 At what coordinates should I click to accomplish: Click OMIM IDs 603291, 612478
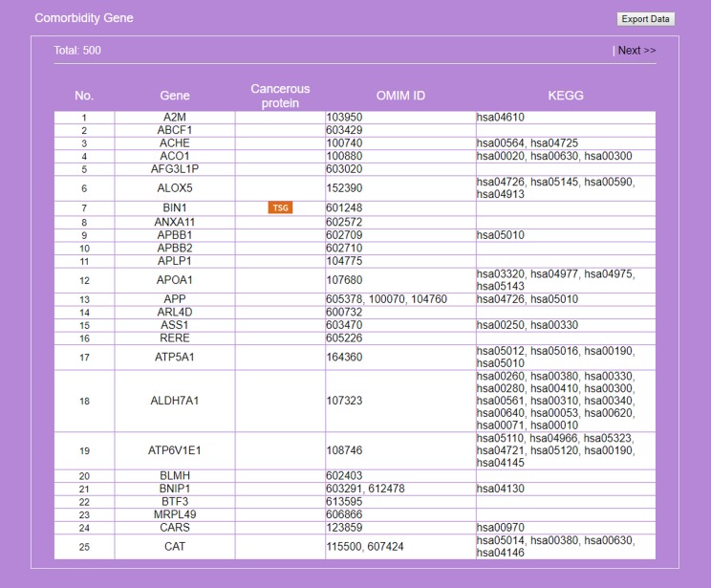tap(365, 489)
